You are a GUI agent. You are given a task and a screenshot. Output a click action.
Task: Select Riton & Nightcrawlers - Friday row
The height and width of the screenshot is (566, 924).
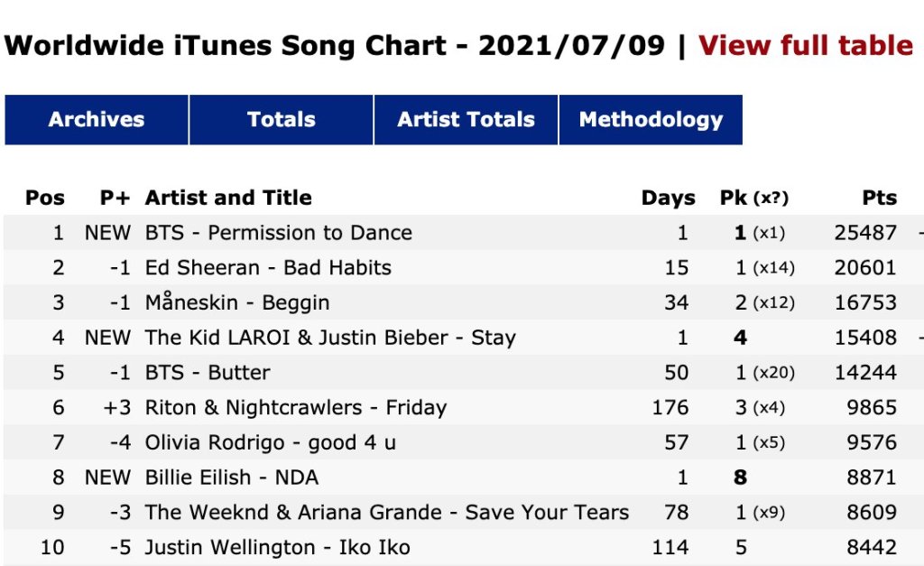click(x=296, y=408)
